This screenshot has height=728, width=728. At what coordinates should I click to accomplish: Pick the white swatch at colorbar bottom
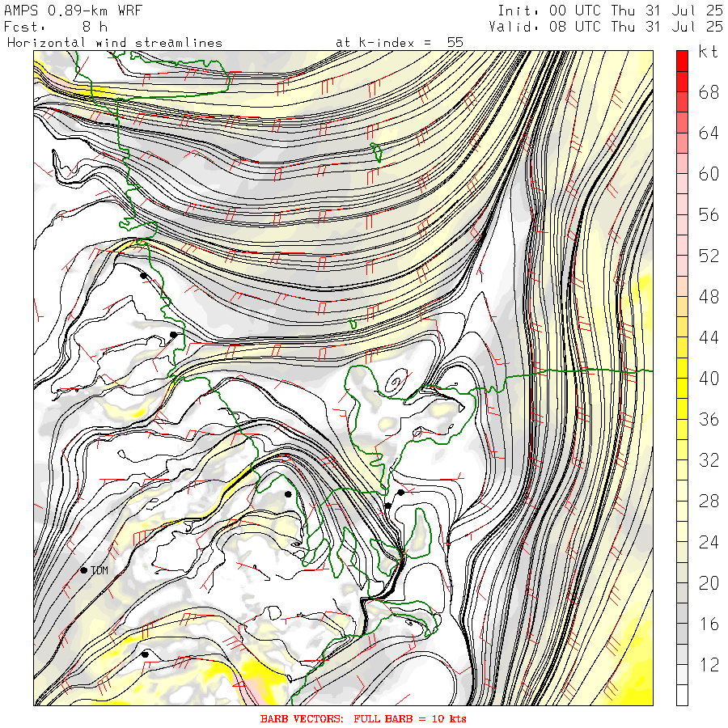[x=682, y=695]
